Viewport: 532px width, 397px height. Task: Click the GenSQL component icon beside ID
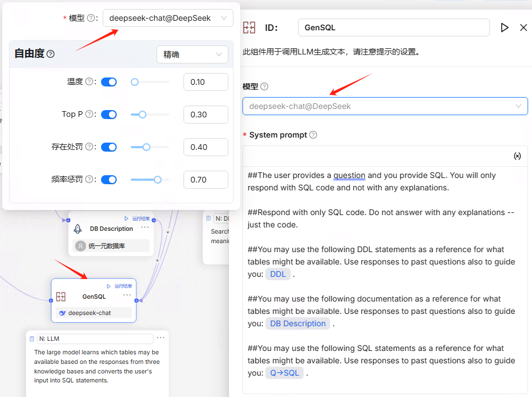click(249, 28)
